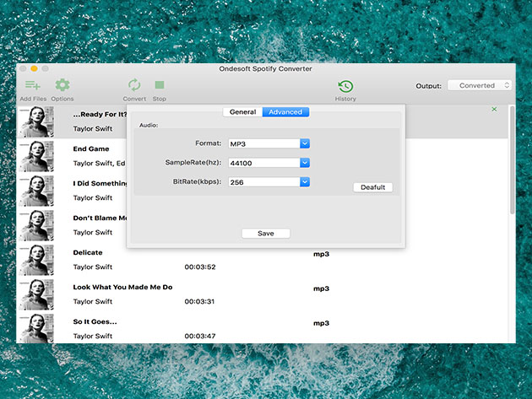The height and width of the screenshot is (399, 532).
Task: Click the duration 00:03:31
Action: click(199, 302)
